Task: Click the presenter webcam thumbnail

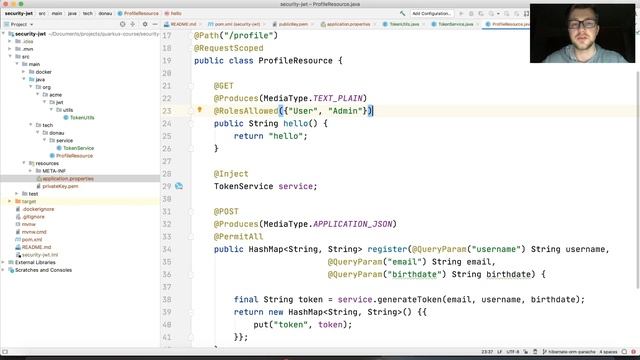Action: (x=582, y=33)
